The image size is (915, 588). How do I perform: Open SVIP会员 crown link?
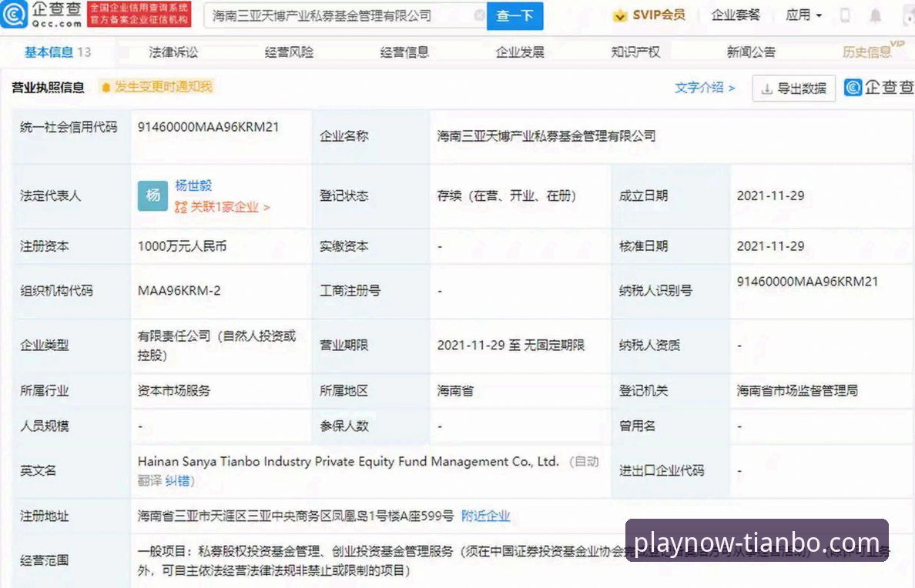coord(649,15)
